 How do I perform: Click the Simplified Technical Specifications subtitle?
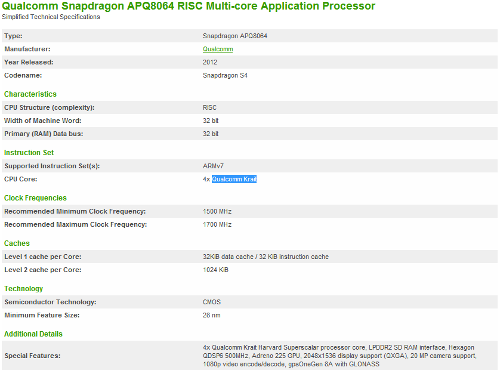pyautogui.click(x=51, y=17)
